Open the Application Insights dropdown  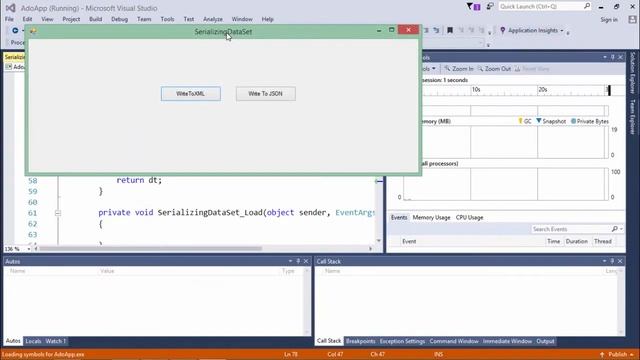pos(562,31)
